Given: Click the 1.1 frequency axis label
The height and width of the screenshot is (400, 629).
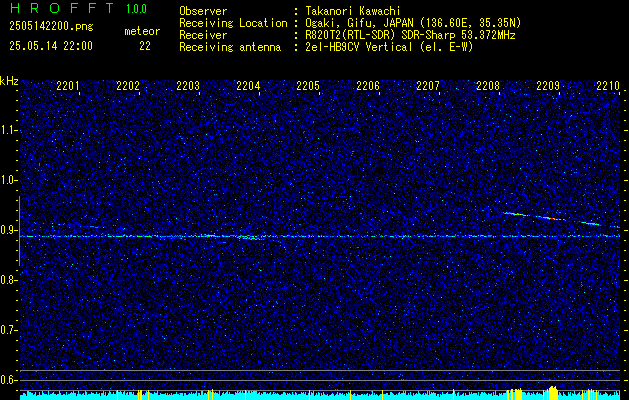Looking at the screenshot, I should (x=8, y=130).
